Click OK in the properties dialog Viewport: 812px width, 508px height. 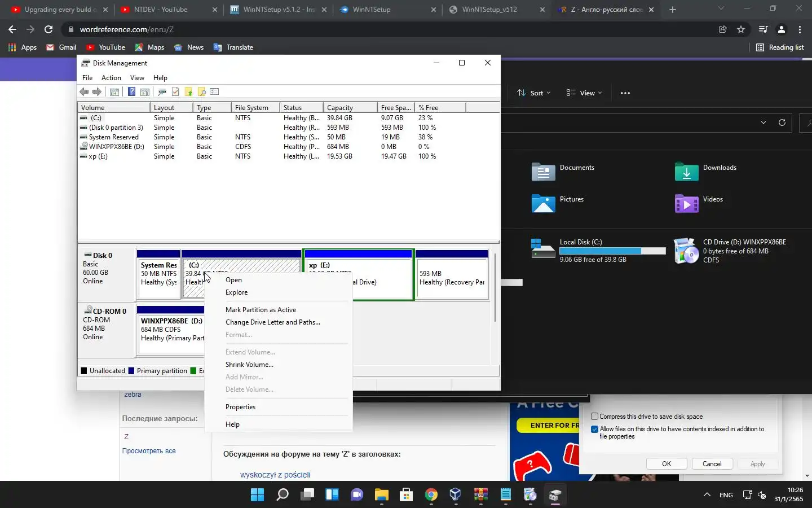point(667,464)
